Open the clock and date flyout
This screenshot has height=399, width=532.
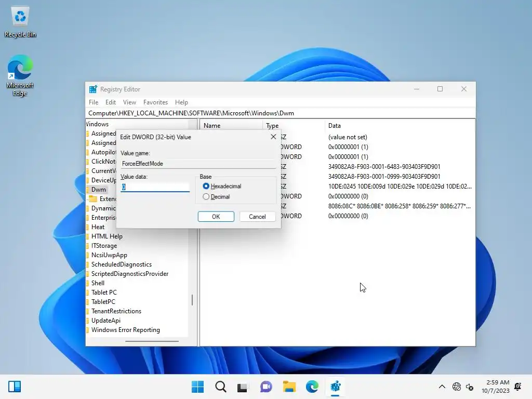(x=495, y=387)
